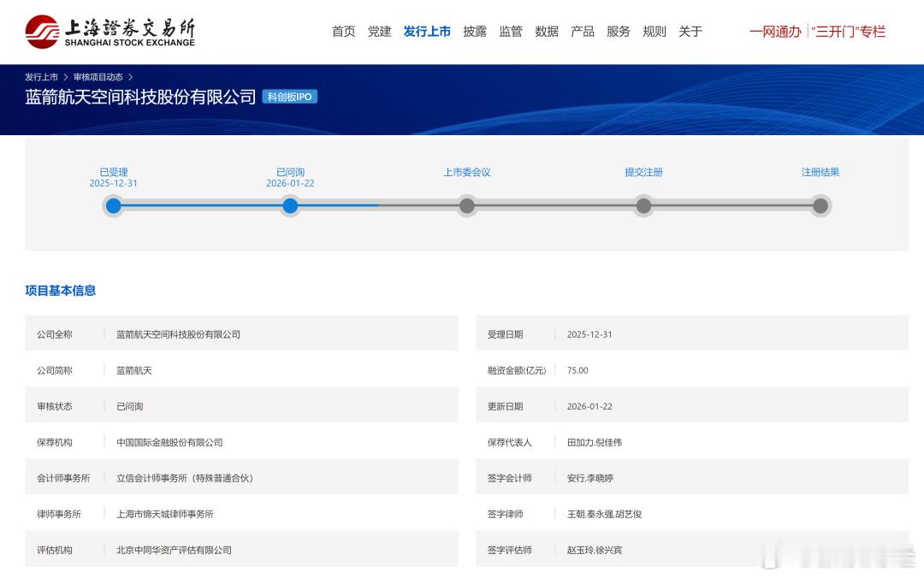924x578 pixels.
Task: Click the 公司简称 value 蓝箭航天
Action: tap(133, 370)
